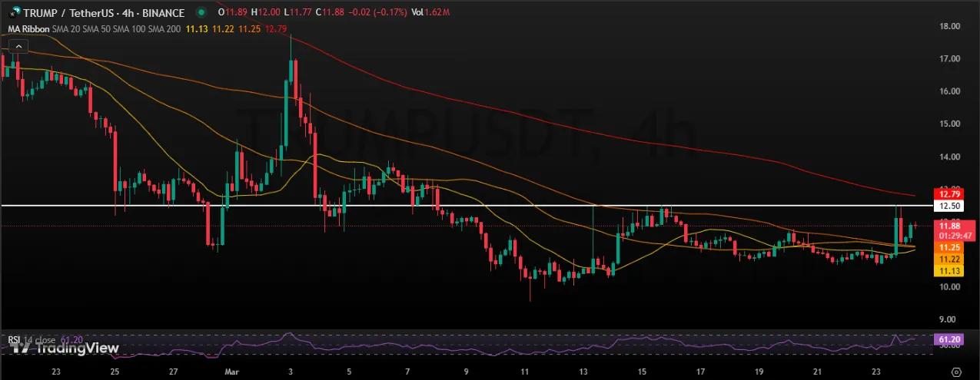Image resolution: width=980 pixels, height=380 pixels.
Task: Click the purple RSI value label 61.20
Action: click(x=947, y=339)
